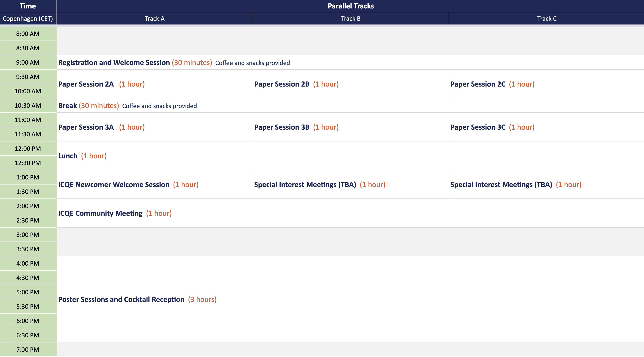The width and height of the screenshot is (644, 357).
Task: Open Paper Session 2C entry
Action: (x=547, y=84)
